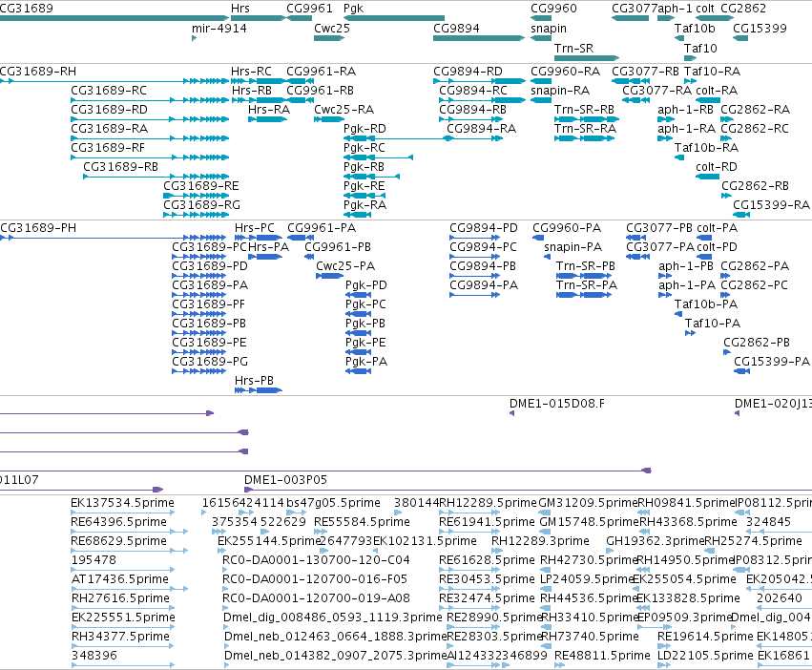The image size is (812, 670).
Task: Select EST RE64396.5prime label
Action: click(118, 522)
